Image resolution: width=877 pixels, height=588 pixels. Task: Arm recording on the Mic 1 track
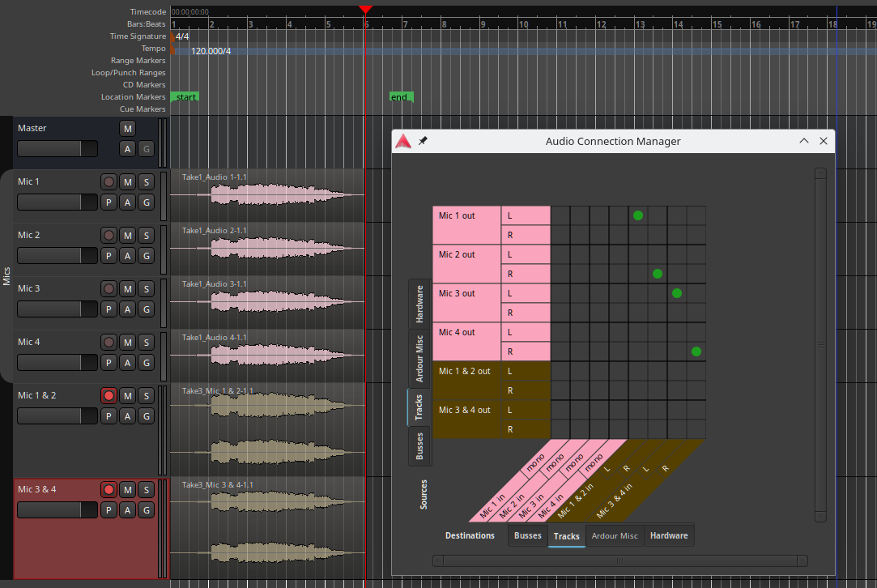(109, 181)
